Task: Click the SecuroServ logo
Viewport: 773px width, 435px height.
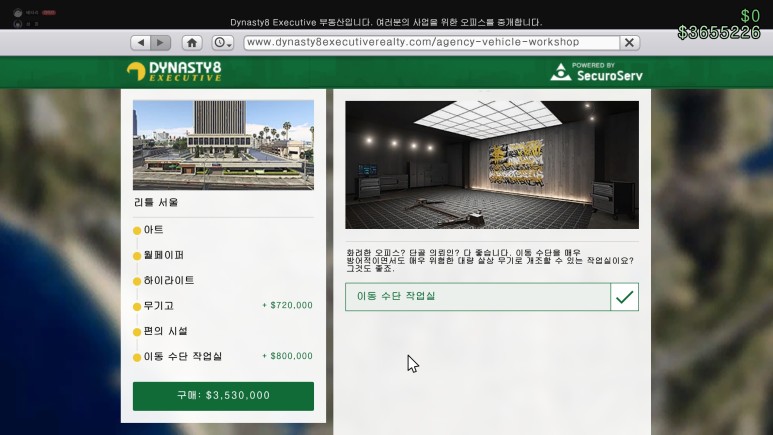Action: click(x=597, y=72)
